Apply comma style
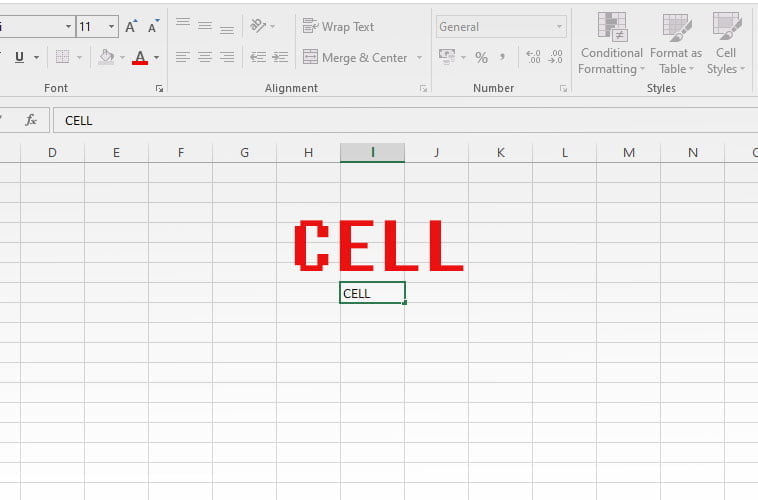The image size is (758, 500). point(503,58)
